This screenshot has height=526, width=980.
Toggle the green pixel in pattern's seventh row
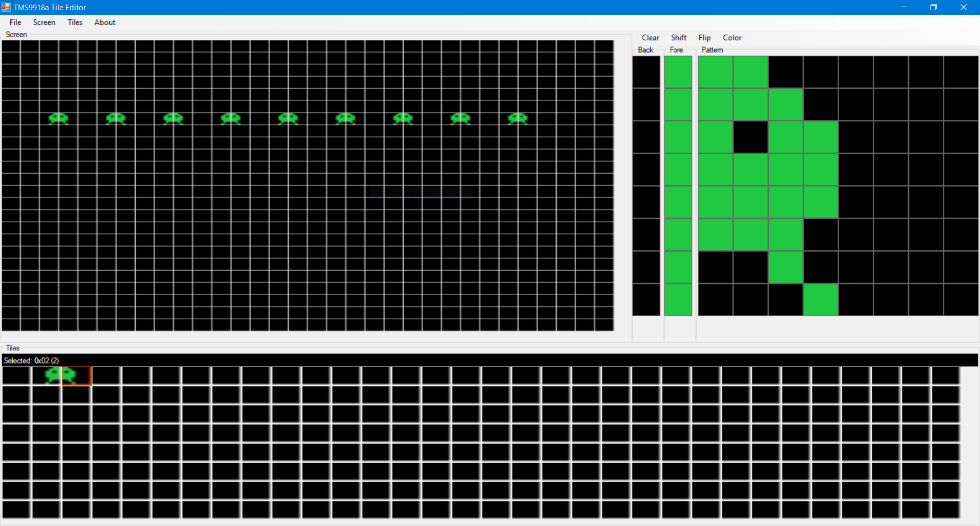pos(786,267)
